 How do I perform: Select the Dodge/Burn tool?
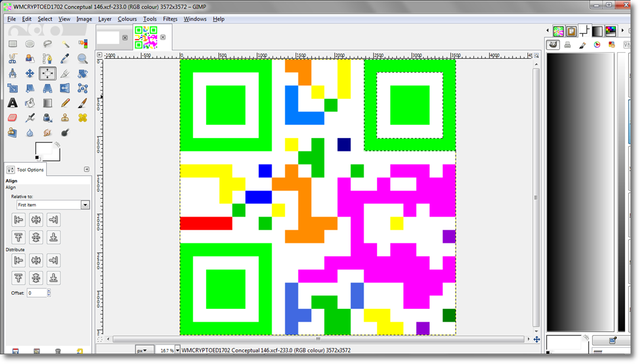[x=65, y=133]
